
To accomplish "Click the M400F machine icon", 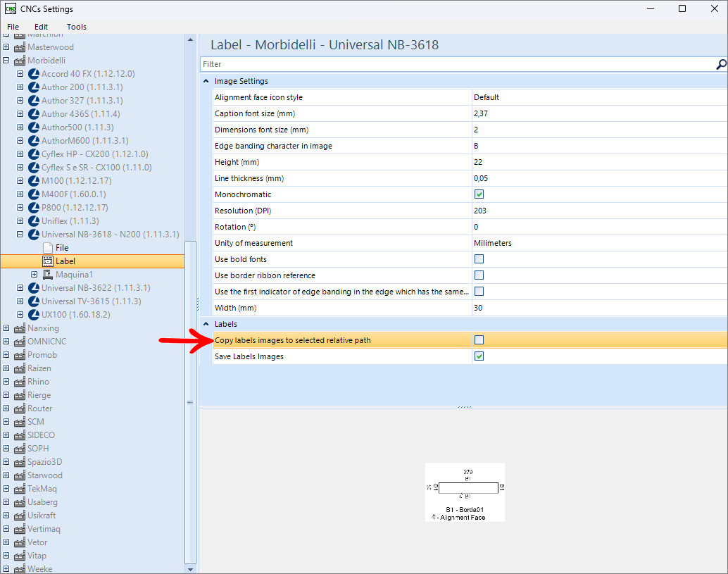I will (x=33, y=194).
